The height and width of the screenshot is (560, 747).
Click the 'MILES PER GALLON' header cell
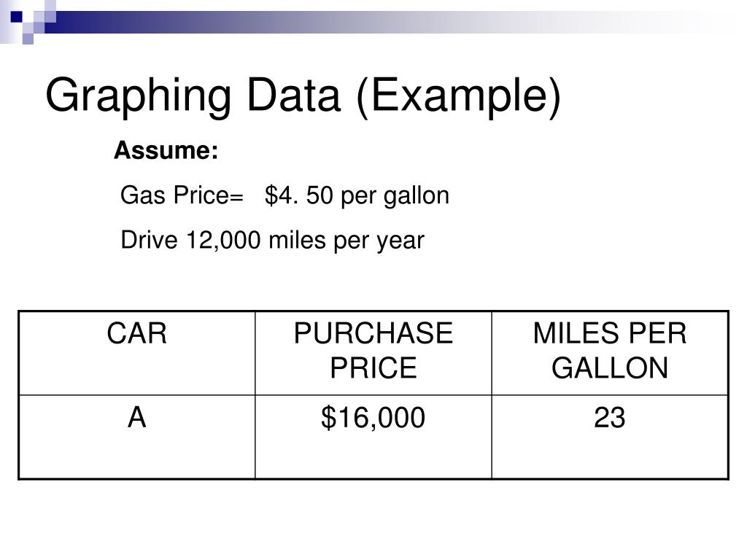[x=609, y=354]
